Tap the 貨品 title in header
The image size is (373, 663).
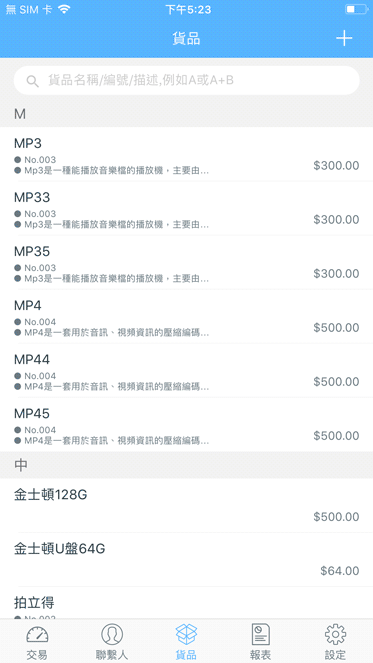click(x=186, y=39)
